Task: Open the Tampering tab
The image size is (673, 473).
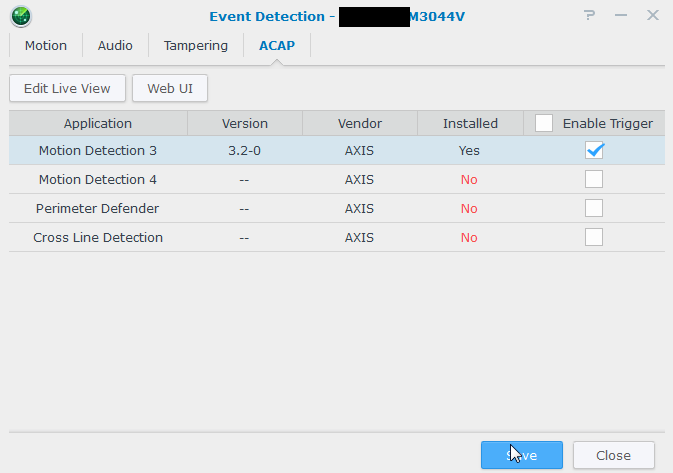Action: tap(196, 45)
